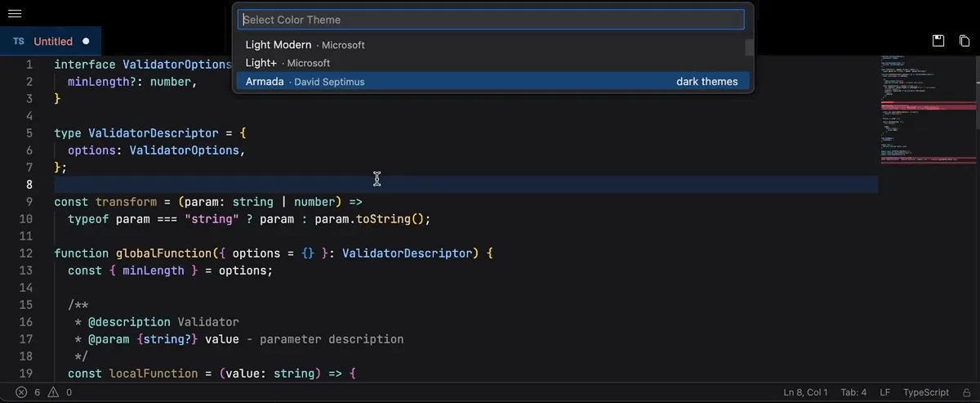The image size is (980, 403).
Task: Select the Untitled editor tab
Action: pos(52,41)
